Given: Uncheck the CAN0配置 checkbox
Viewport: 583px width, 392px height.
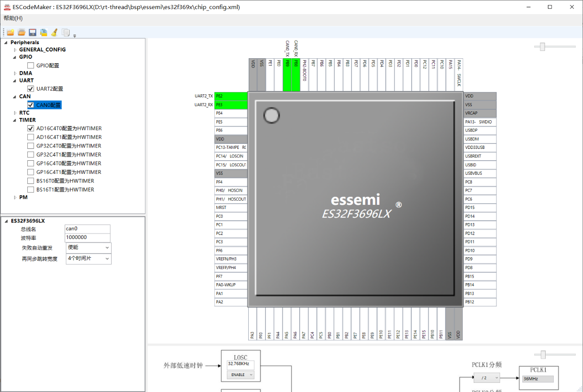Looking at the screenshot, I should (x=31, y=105).
